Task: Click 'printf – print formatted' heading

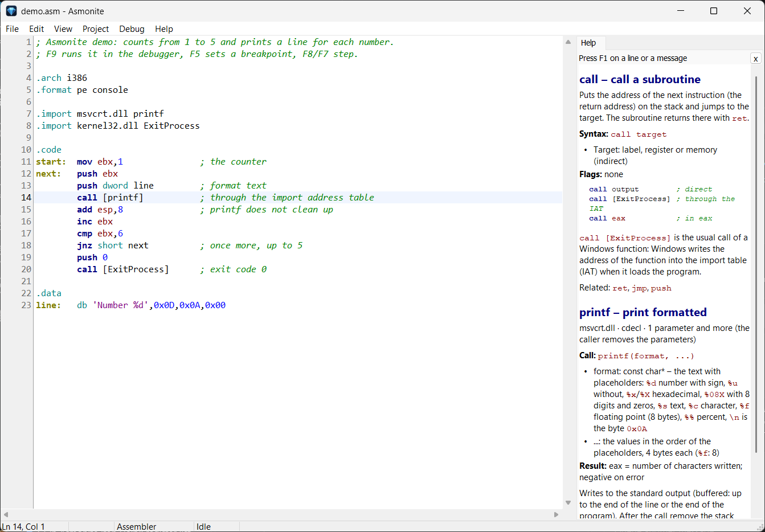Action: coord(643,313)
